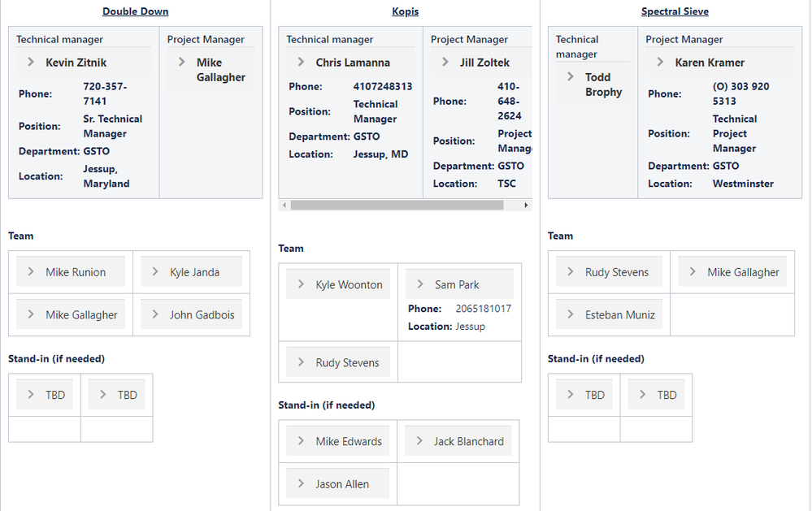812x511 pixels.
Task: Click the Westminster location value
Action: pos(743,184)
